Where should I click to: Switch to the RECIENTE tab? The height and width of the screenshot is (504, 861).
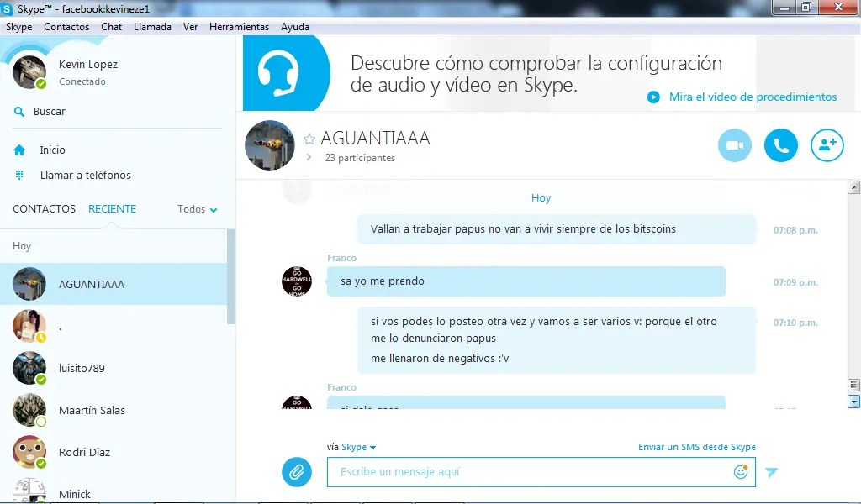click(112, 209)
